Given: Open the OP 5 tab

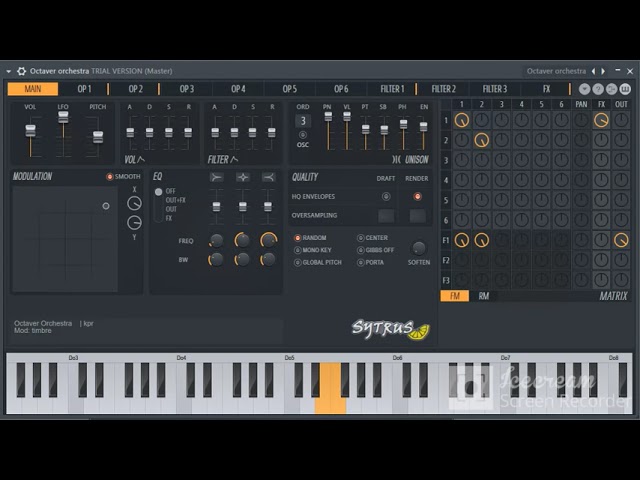Looking at the screenshot, I should pyautogui.click(x=290, y=89).
